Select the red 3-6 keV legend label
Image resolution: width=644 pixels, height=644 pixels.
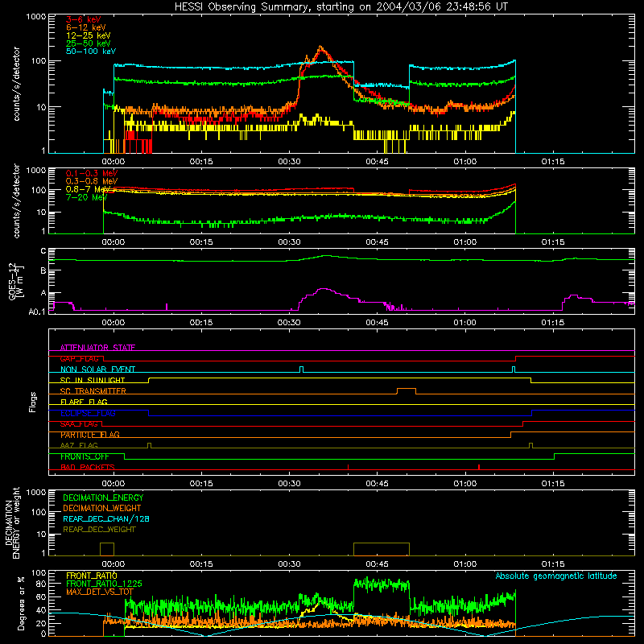click(x=84, y=19)
